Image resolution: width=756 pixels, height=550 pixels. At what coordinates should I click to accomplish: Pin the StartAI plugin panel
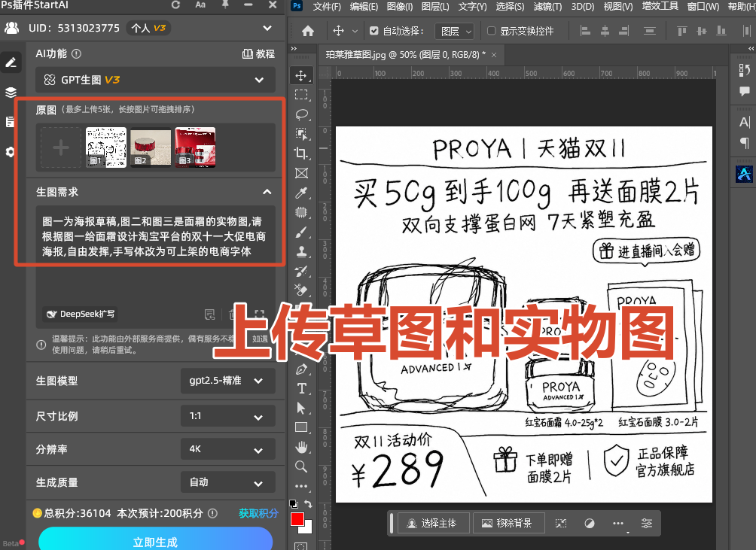pos(224,5)
